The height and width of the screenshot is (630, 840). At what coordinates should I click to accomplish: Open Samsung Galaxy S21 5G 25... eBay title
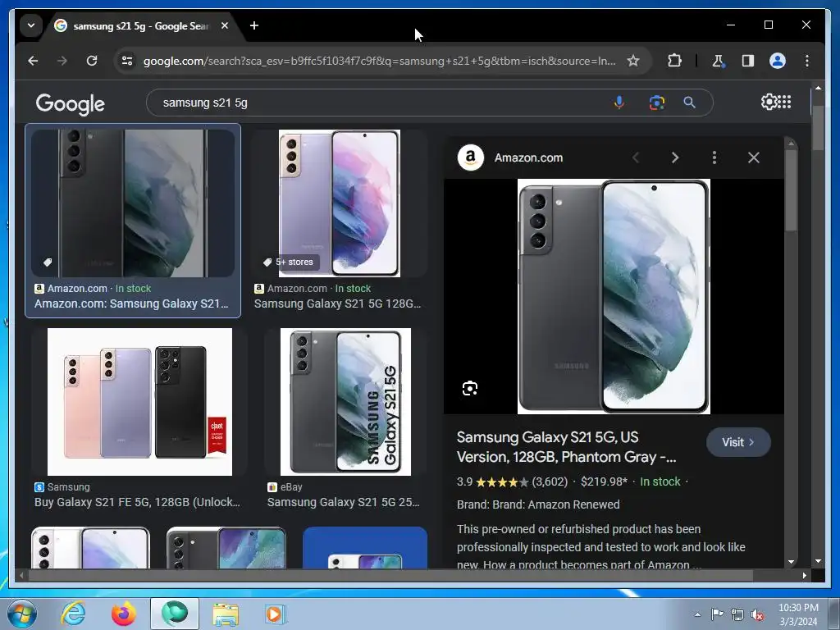click(x=344, y=503)
